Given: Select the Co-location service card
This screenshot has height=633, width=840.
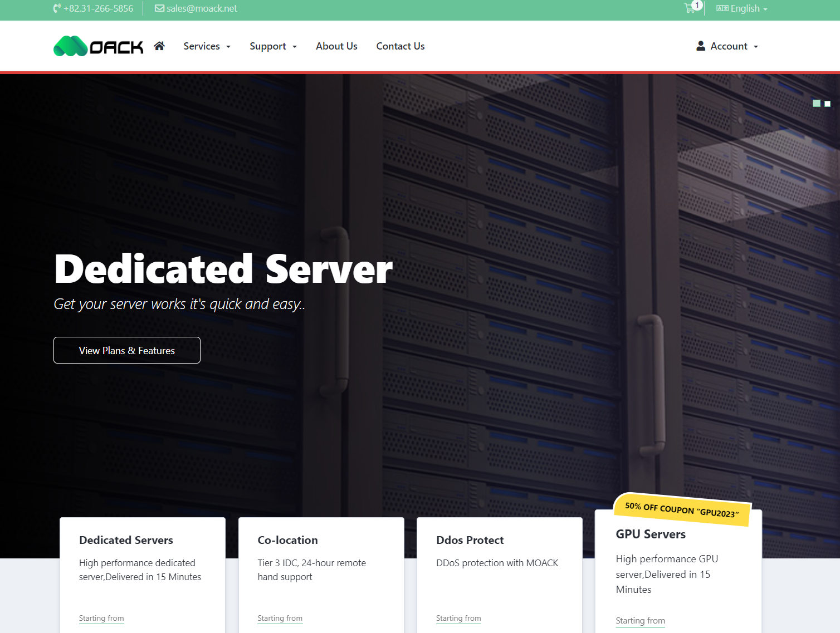Looking at the screenshot, I should pos(287,540).
